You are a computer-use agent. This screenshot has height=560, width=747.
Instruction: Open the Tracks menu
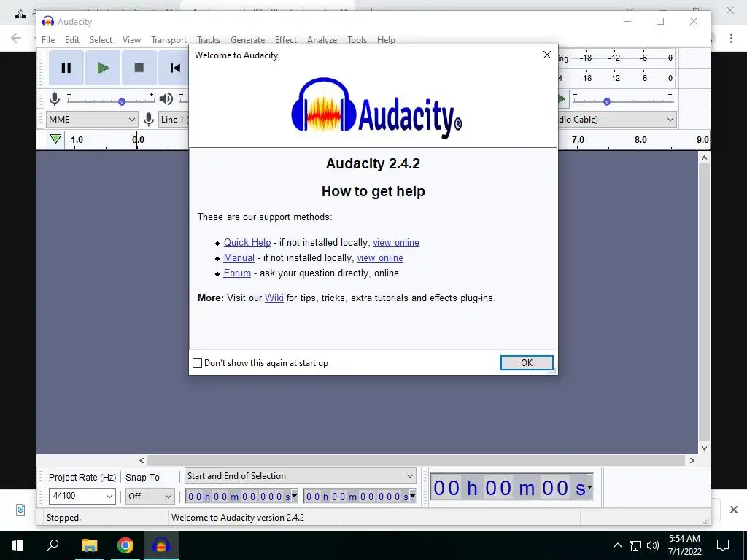pos(209,40)
